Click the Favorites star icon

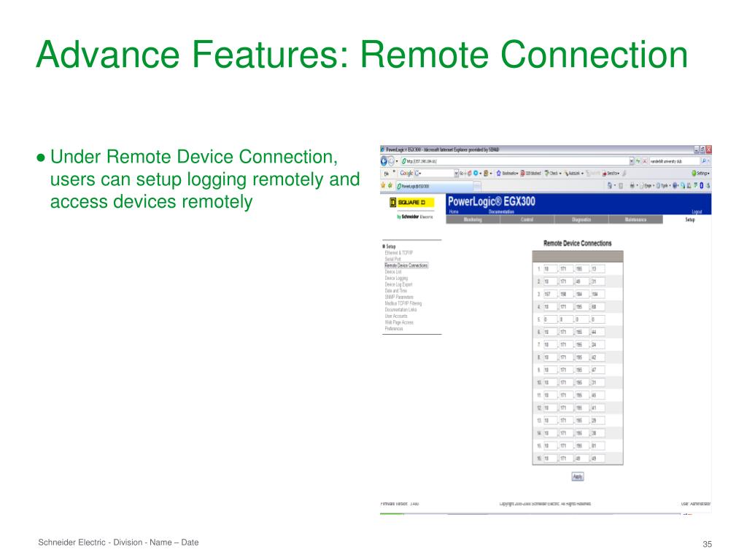(x=383, y=186)
